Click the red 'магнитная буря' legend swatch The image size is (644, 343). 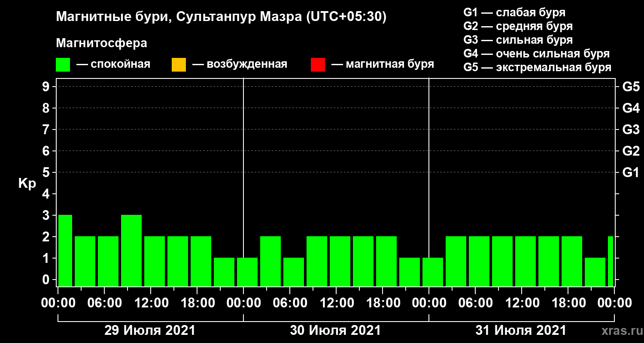click(318, 65)
